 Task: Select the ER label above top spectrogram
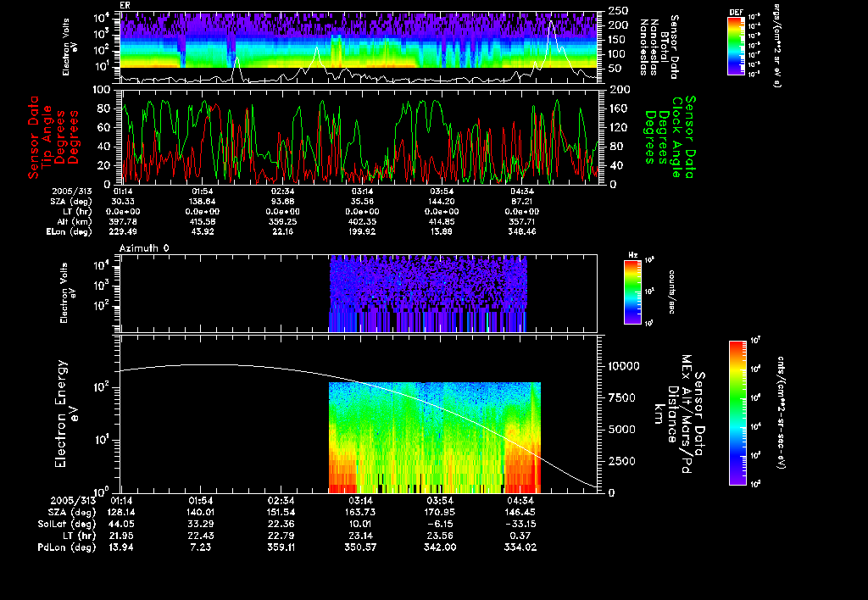(125, 5)
